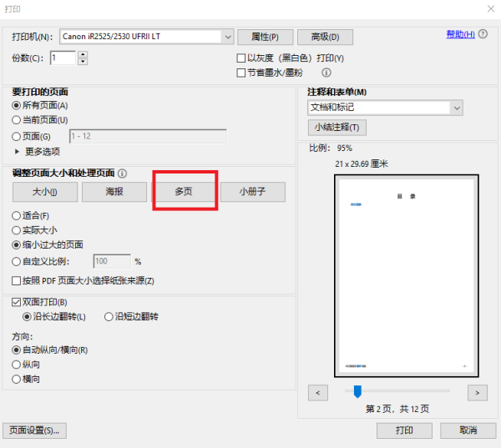501x448 pixels.
Task: Click the page range input field
Action: 148,136
